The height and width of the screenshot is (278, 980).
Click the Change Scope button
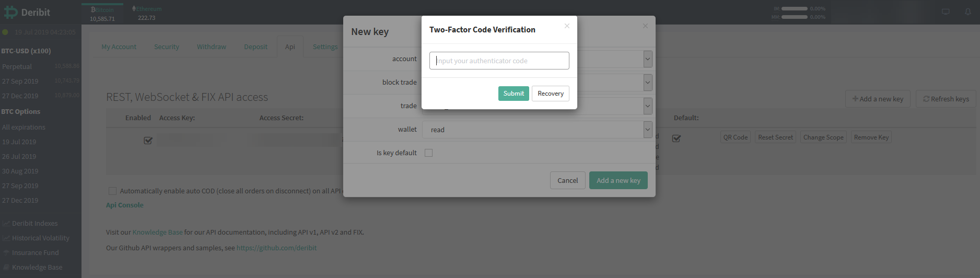click(x=823, y=137)
